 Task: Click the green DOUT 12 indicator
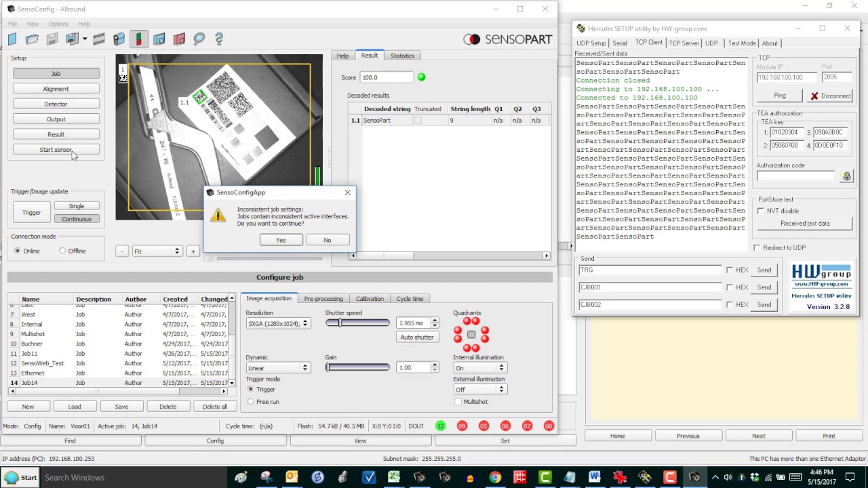(440, 426)
